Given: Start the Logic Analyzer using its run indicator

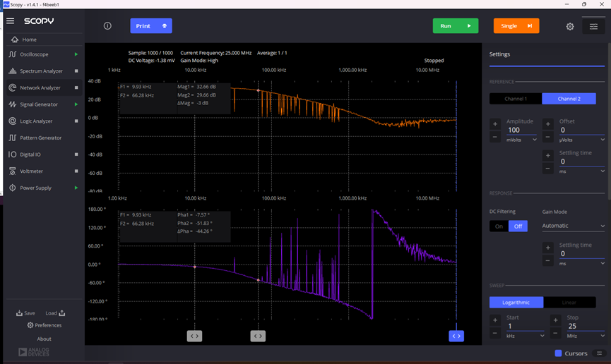Looking at the screenshot, I should pos(76,121).
